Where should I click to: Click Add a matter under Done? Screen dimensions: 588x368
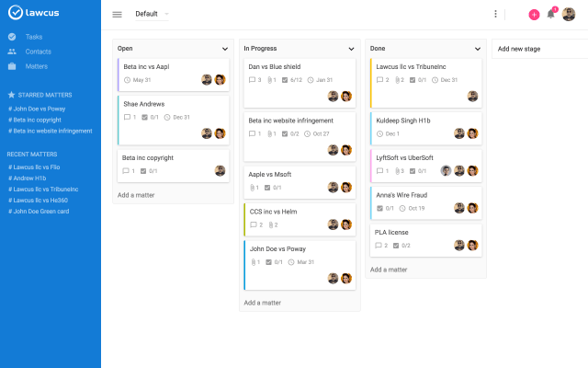pos(389,270)
